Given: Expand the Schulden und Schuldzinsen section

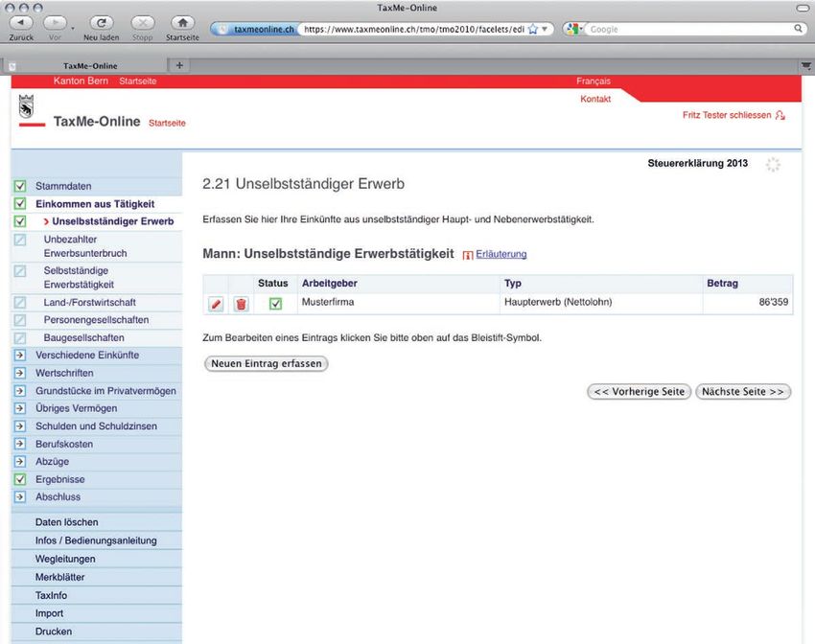Looking at the screenshot, I should 19,426.
